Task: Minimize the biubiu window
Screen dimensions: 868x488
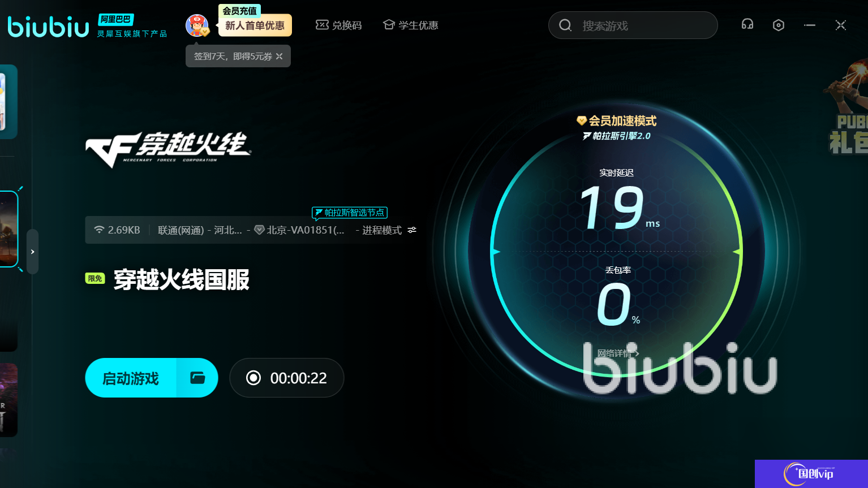Action: coord(810,25)
